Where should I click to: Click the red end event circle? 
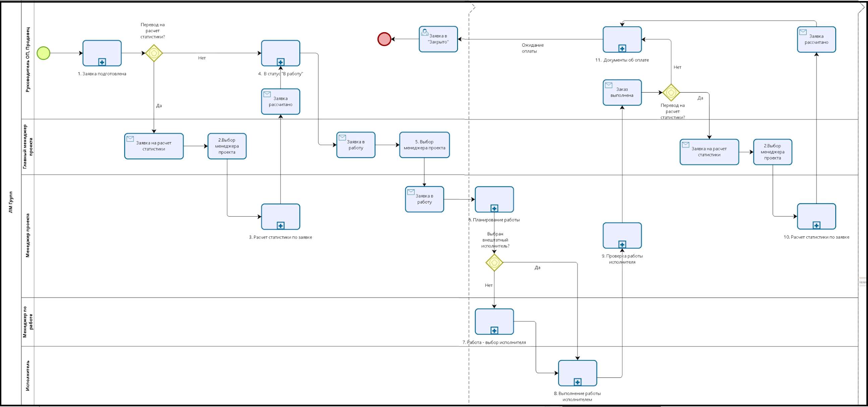[x=384, y=39]
